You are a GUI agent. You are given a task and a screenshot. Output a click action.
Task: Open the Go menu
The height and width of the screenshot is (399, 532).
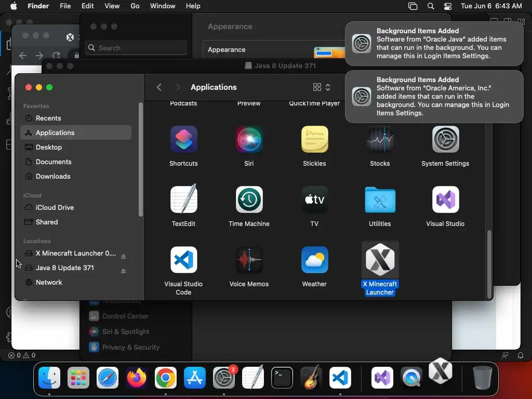click(x=135, y=6)
